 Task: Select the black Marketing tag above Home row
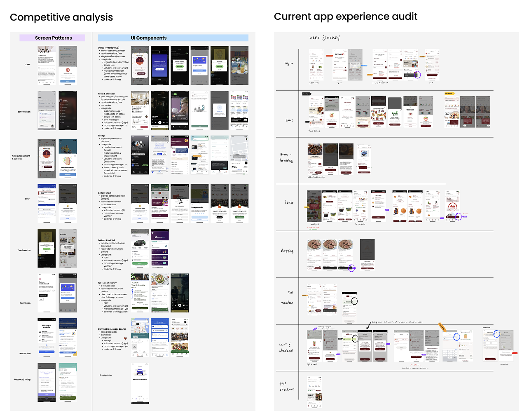[306, 94]
